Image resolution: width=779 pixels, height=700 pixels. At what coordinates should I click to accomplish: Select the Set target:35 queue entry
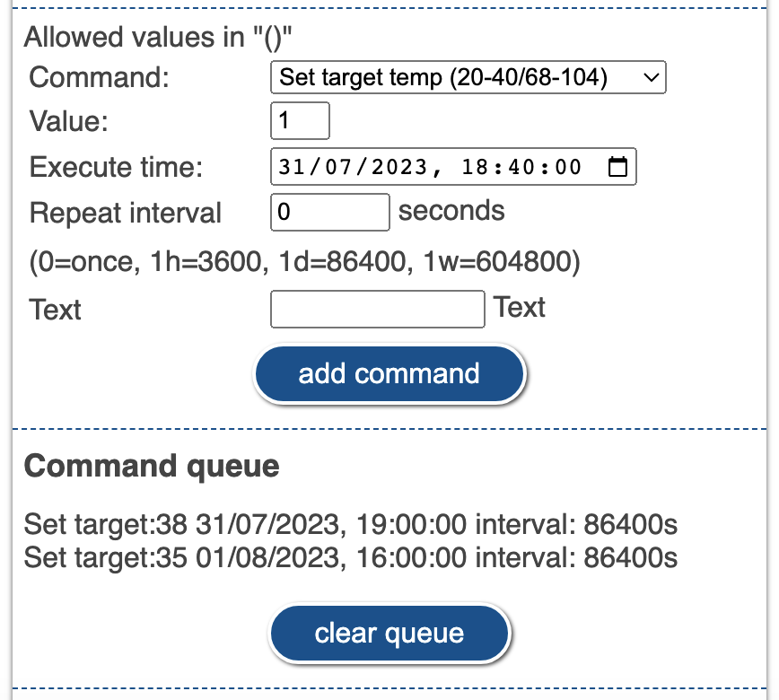click(351, 556)
